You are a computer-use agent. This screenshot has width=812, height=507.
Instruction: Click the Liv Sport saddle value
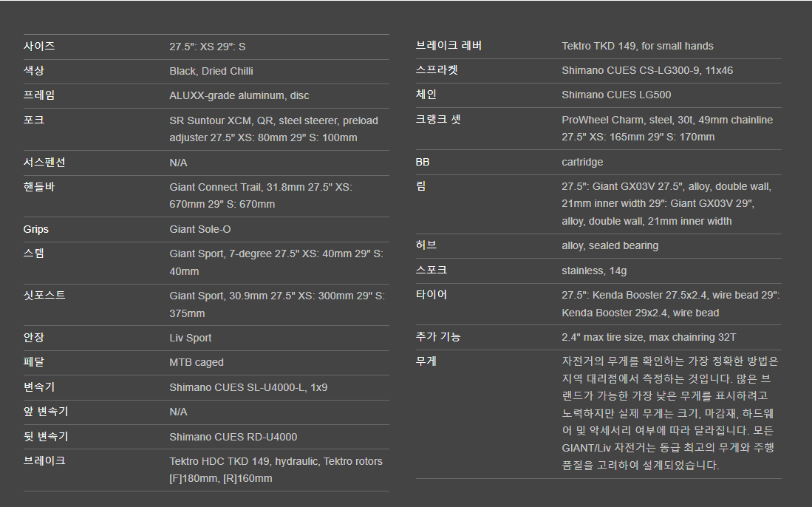[x=191, y=338]
